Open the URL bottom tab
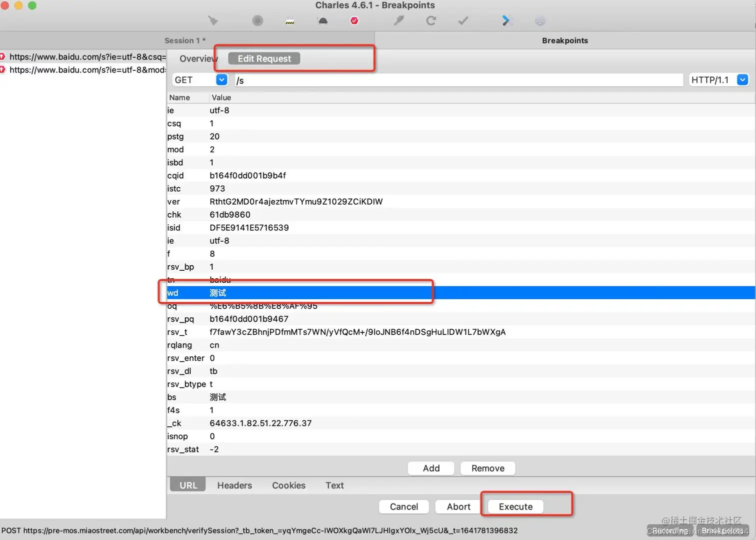The height and width of the screenshot is (540, 756). coord(188,485)
